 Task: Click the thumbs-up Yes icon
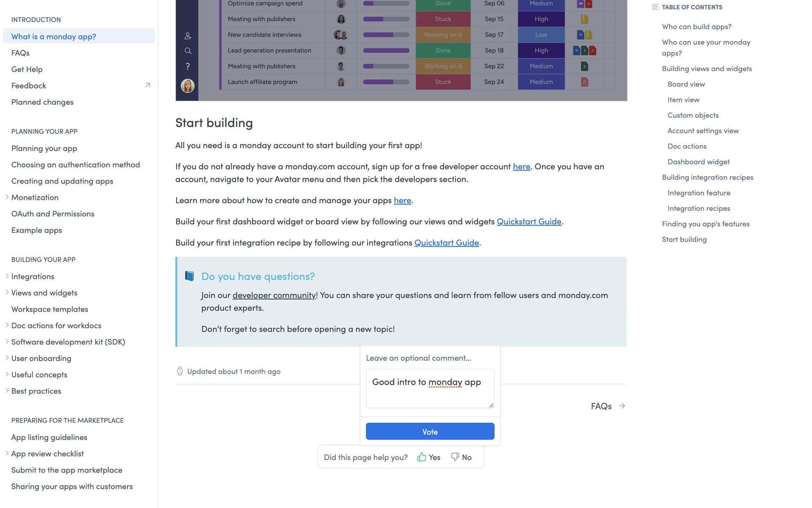(x=422, y=457)
